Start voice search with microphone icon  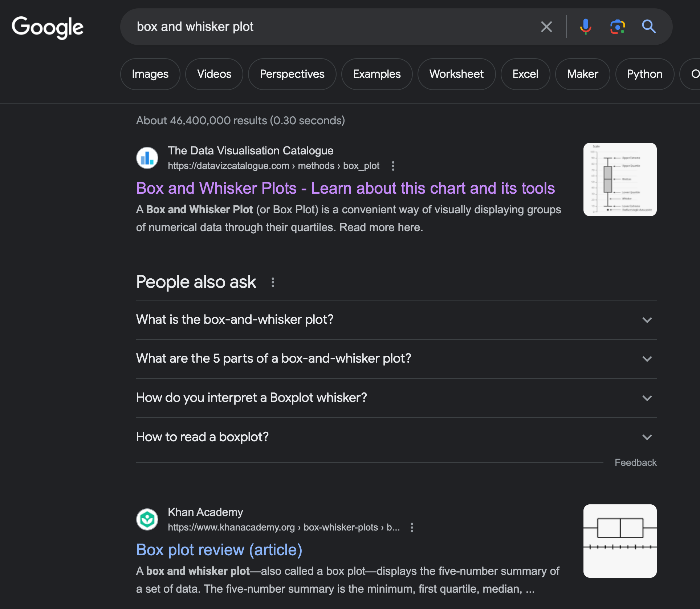(585, 27)
